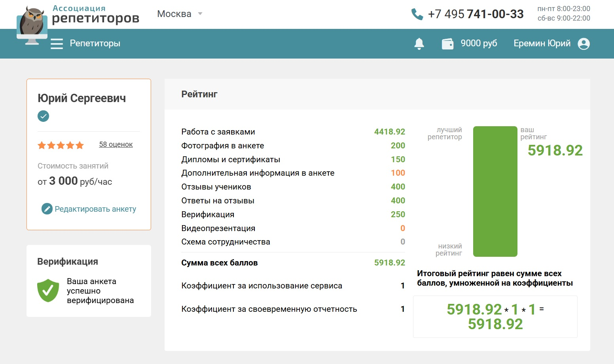Open the Москва city selector
614x364 pixels.
point(174,14)
